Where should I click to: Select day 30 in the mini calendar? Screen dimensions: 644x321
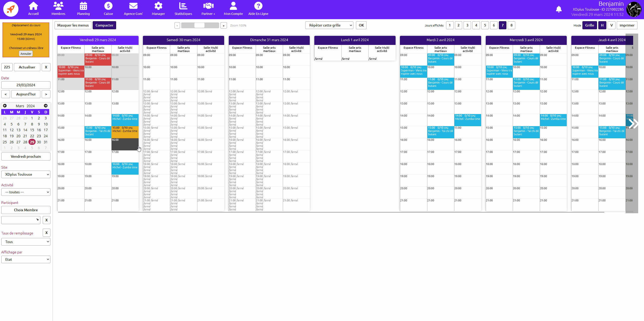coord(39,142)
